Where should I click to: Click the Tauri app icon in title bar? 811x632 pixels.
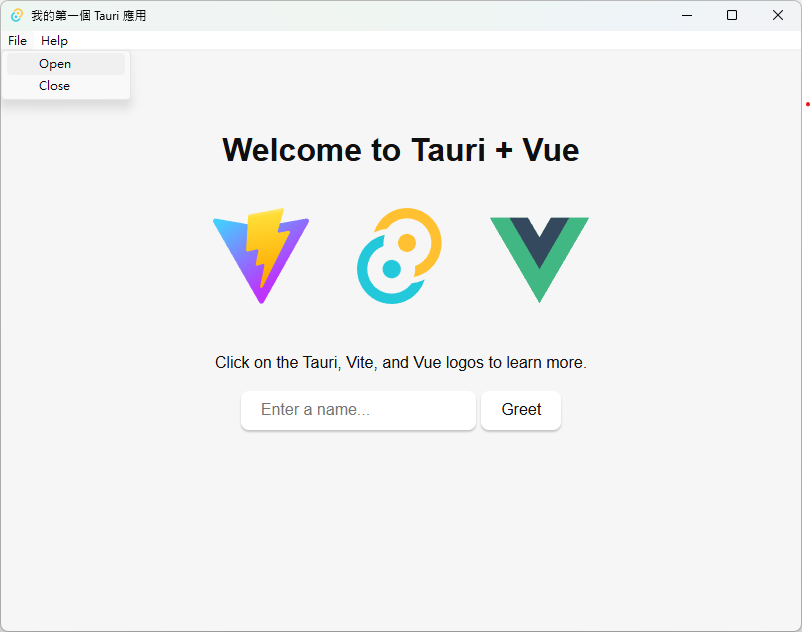17,16
